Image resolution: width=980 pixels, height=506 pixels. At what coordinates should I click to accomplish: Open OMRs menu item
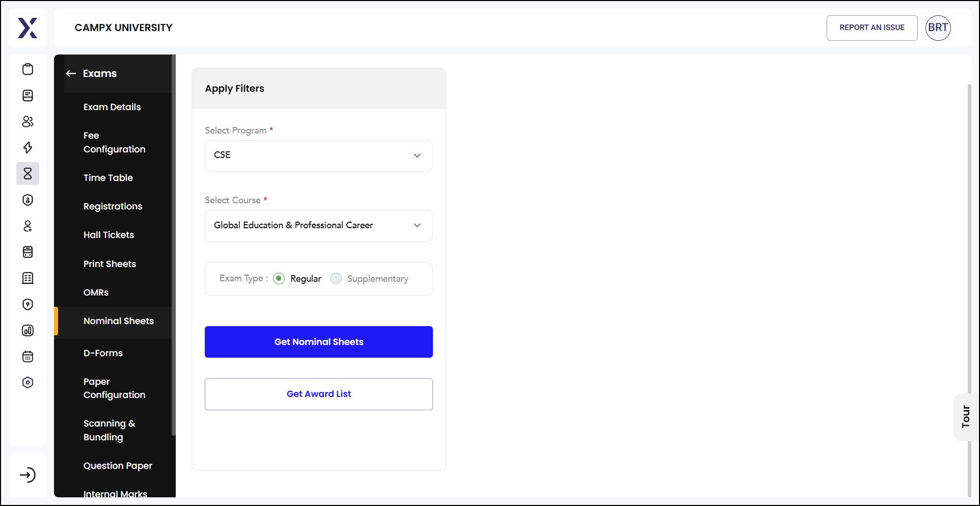pyautogui.click(x=96, y=292)
